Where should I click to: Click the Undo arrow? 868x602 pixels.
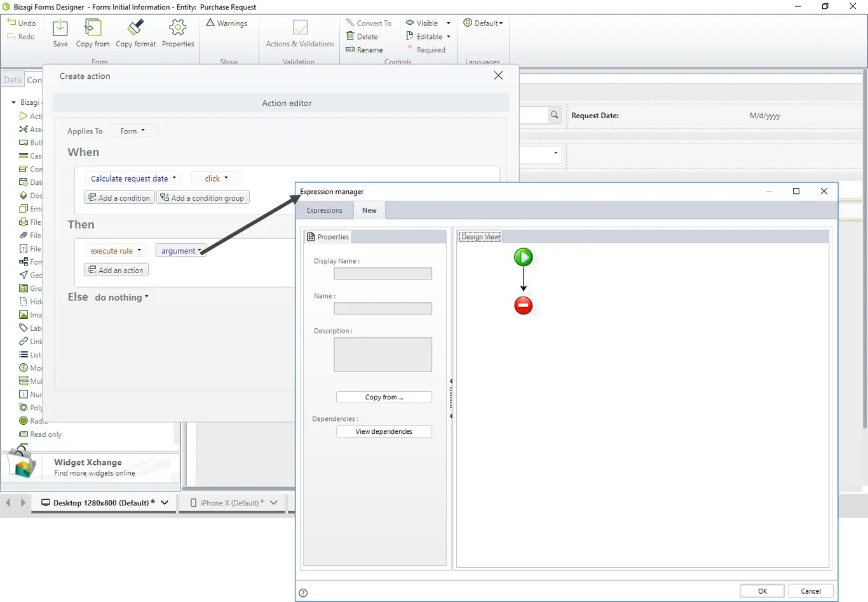tap(11, 23)
